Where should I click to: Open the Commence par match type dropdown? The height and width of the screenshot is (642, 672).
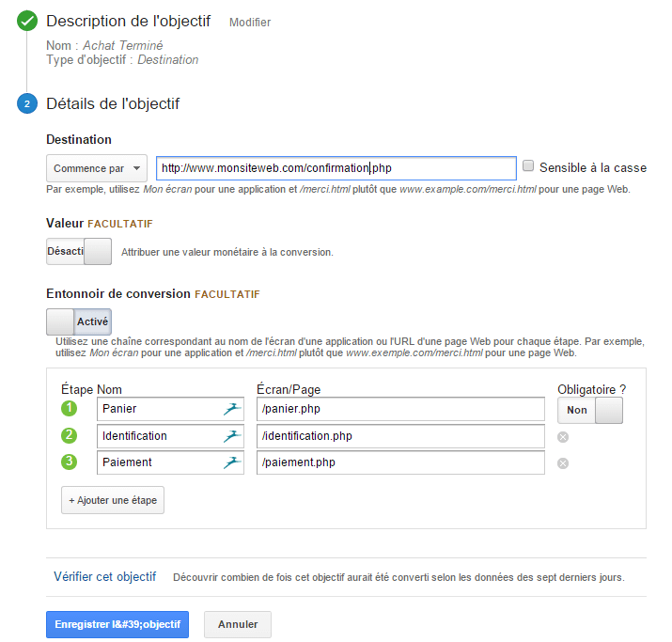pyautogui.click(x=97, y=168)
